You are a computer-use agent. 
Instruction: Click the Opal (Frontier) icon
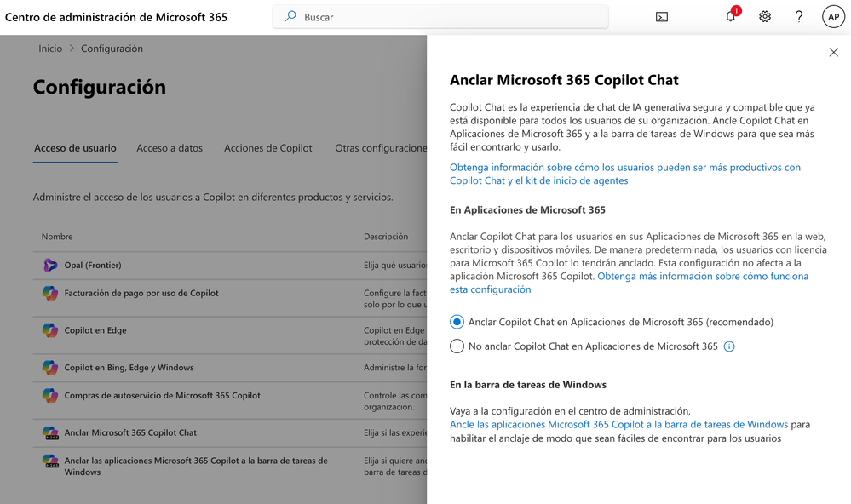[50, 266]
